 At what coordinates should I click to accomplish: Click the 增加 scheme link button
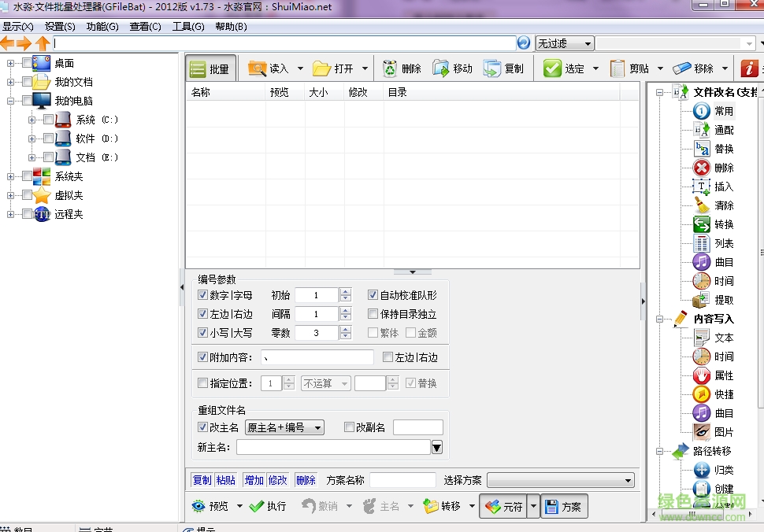point(254,480)
